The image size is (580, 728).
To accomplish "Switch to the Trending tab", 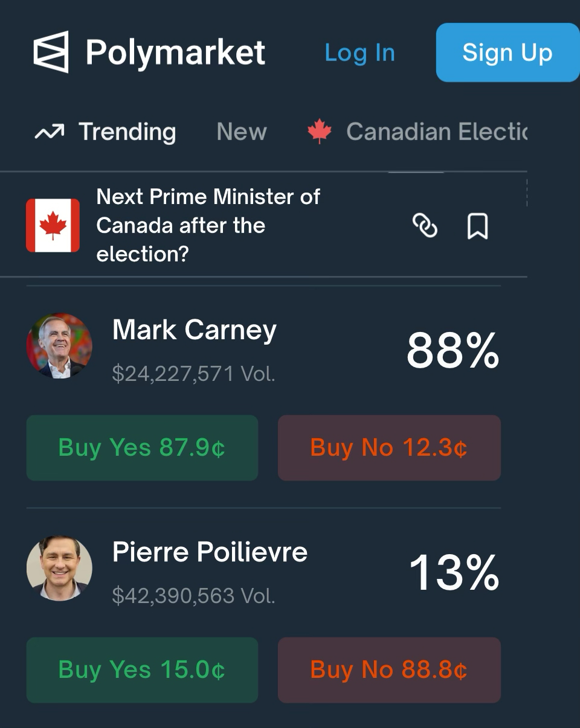I will pos(127,132).
